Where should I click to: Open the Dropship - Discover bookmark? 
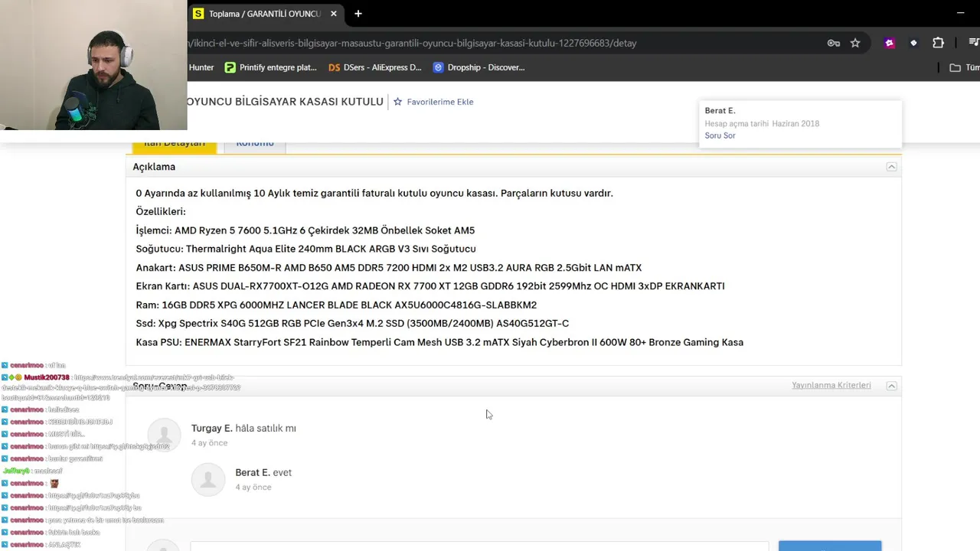pos(479,67)
